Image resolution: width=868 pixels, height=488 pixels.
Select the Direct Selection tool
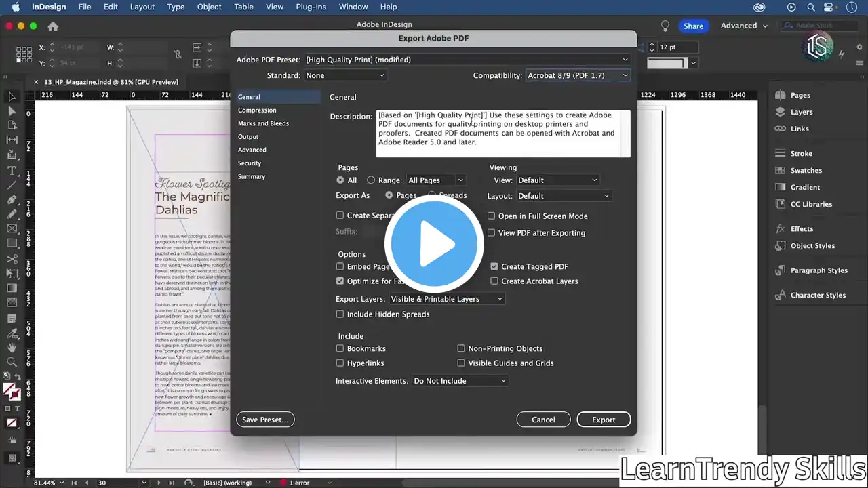(12, 111)
